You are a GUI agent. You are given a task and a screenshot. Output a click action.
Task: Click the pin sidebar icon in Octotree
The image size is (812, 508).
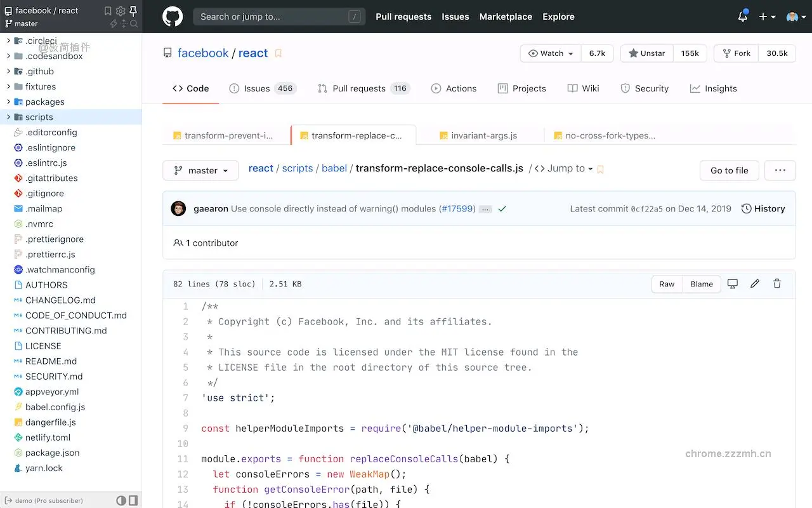coord(133,11)
